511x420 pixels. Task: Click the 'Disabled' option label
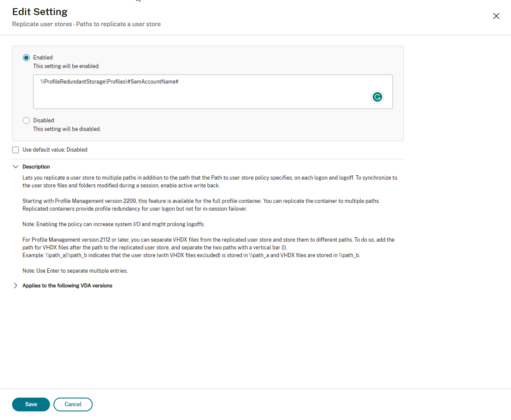(44, 121)
